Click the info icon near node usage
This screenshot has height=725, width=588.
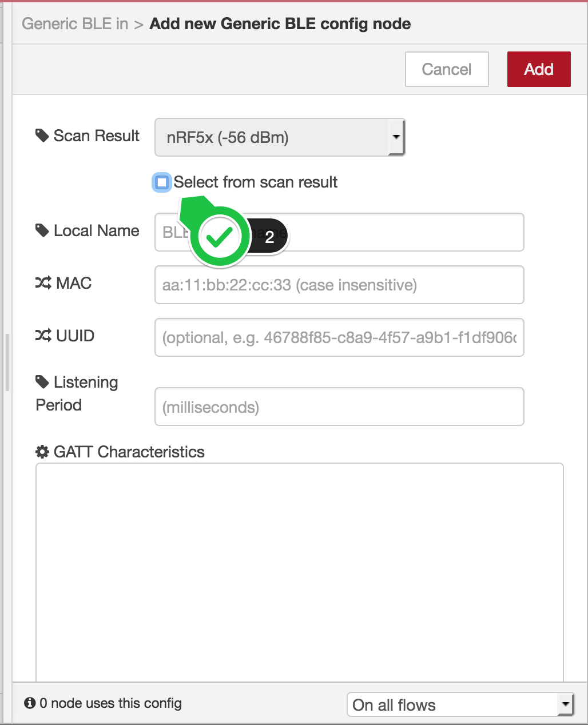[x=30, y=703]
